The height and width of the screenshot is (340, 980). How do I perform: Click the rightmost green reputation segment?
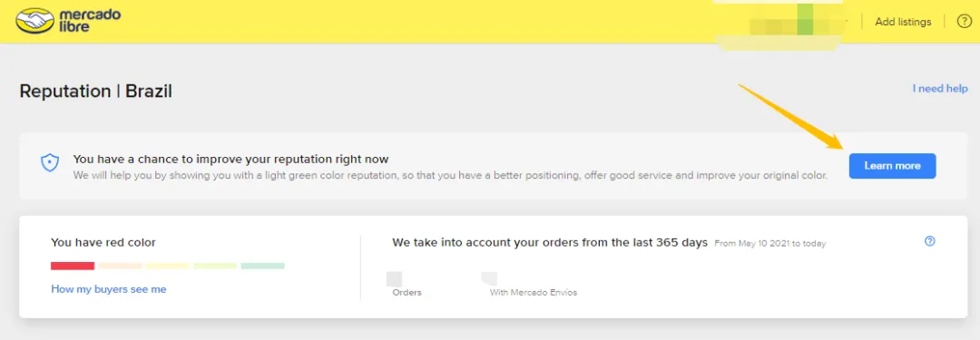tap(262, 266)
